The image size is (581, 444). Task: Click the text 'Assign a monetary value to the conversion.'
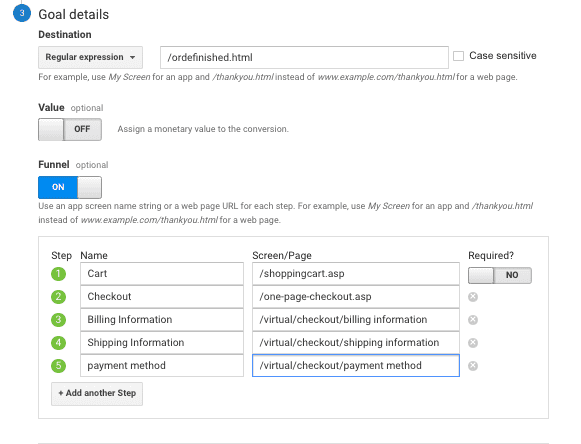203,129
